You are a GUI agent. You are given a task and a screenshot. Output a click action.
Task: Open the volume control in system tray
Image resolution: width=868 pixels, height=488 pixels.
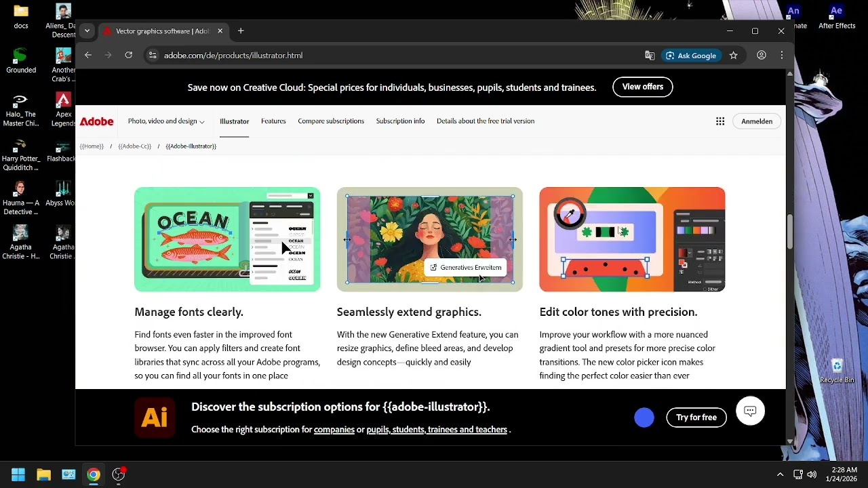pos(812,474)
